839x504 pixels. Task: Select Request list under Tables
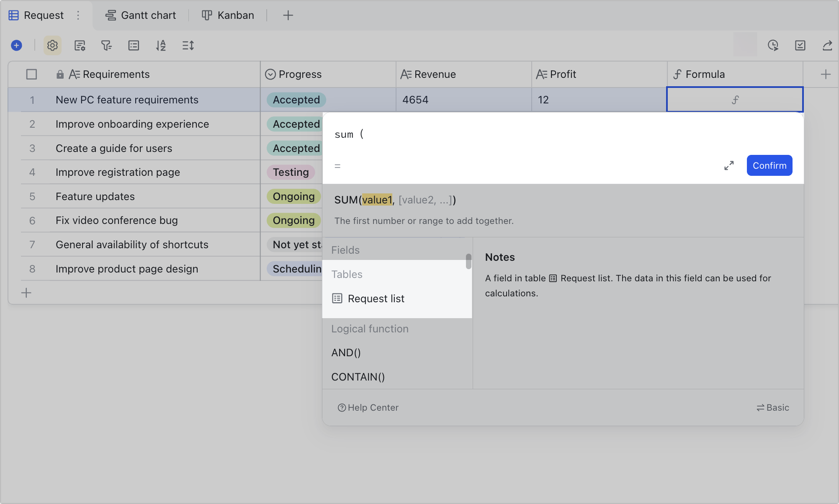pyautogui.click(x=376, y=298)
